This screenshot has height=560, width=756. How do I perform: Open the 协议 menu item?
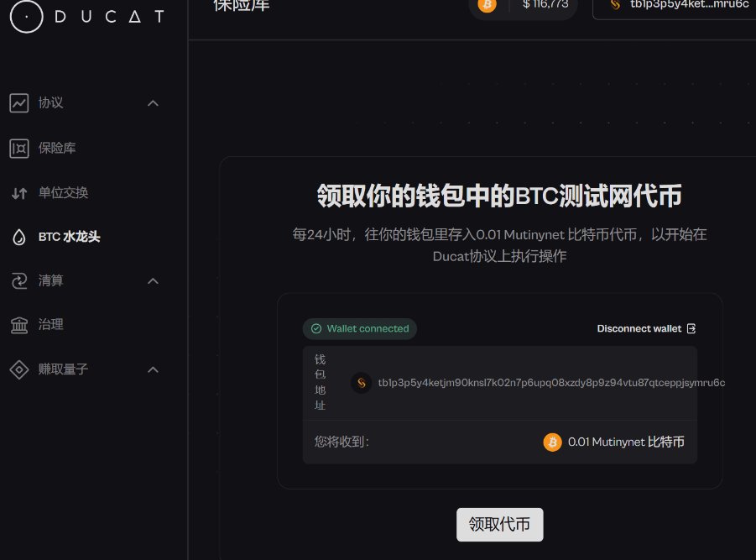[x=50, y=102]
